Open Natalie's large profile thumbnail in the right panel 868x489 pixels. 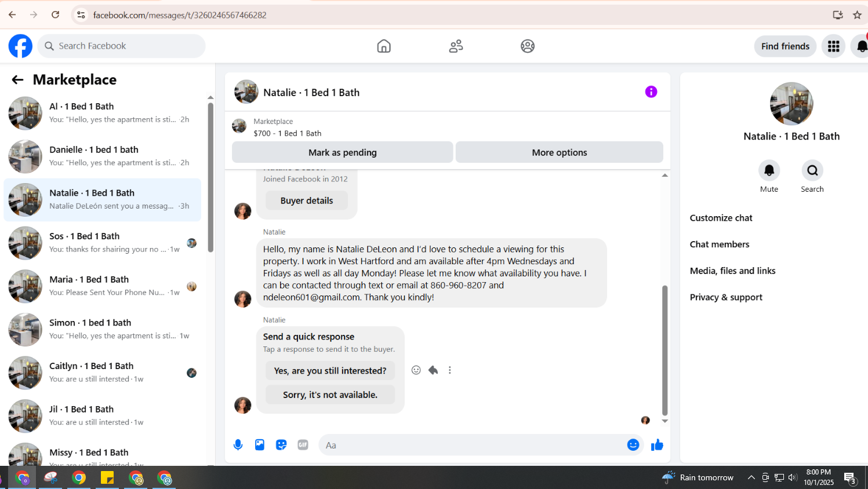(791, 104)
